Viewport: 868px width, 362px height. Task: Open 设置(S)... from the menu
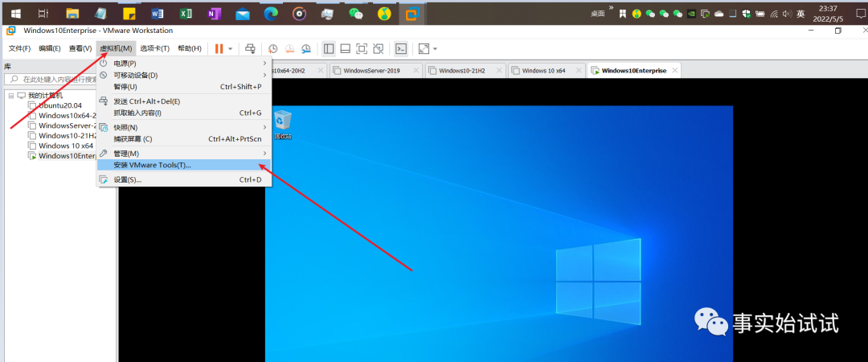184,179
